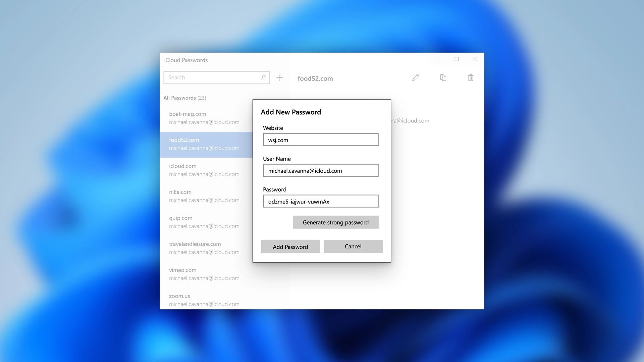
Task: Click the Add Password button
Action: [290, 247]
